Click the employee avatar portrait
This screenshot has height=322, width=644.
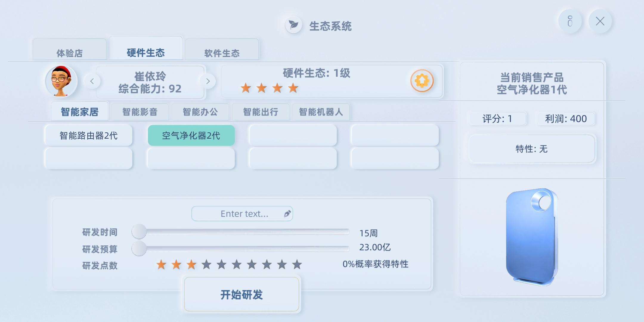pyautogui.click(x=61, y=81)
